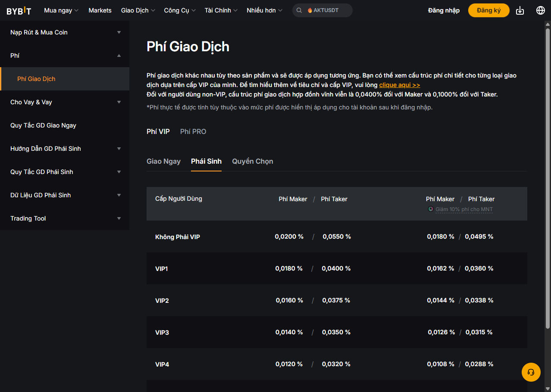551x392 pixels.
Task: Switch to the Quyền Chọn tab
Action: (252, 162)
